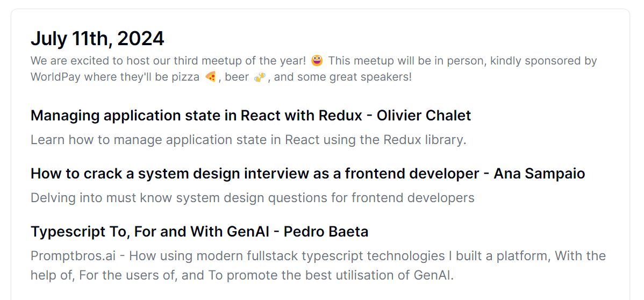Open the Typescript GenAI talk by Pedro Baeta
The height and width of the screenshot is (300, 644).
point(199,231)
